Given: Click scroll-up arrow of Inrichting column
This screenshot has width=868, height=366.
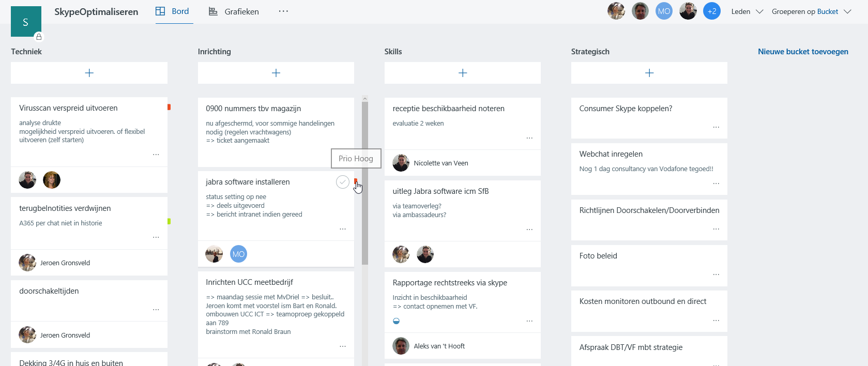Looking at the screenshot, I should point(365,98).
